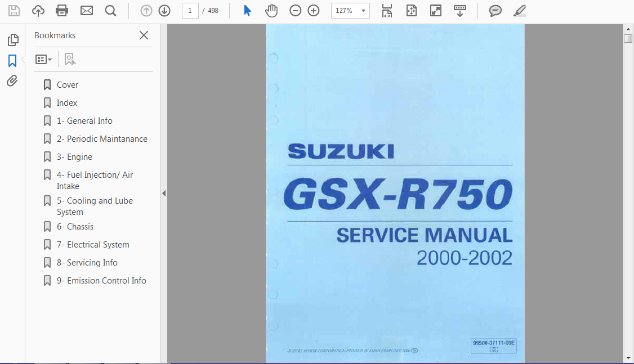Add a comment with speech bubble tool
This screenshot has width=634, height=364.
pos(495,11)
